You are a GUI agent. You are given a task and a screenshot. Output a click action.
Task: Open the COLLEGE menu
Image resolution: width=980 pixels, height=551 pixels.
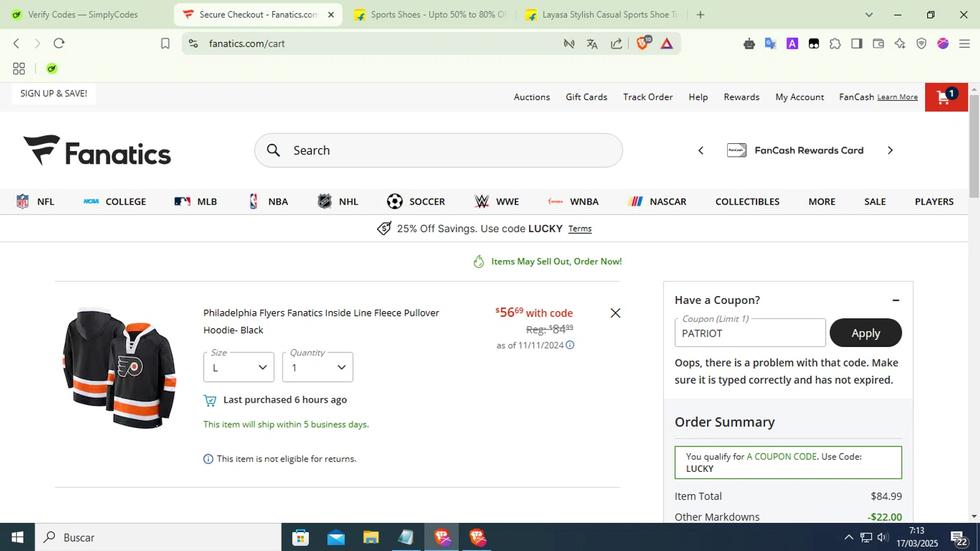click(115, 201)
